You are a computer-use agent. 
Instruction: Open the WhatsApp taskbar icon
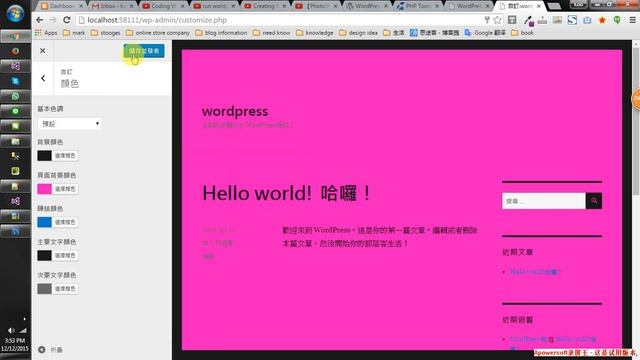(x=15, y=96)
